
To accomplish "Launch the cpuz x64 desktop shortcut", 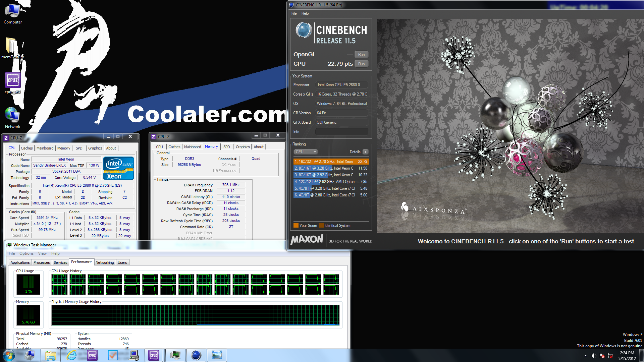I will click(x=13, y=83).
